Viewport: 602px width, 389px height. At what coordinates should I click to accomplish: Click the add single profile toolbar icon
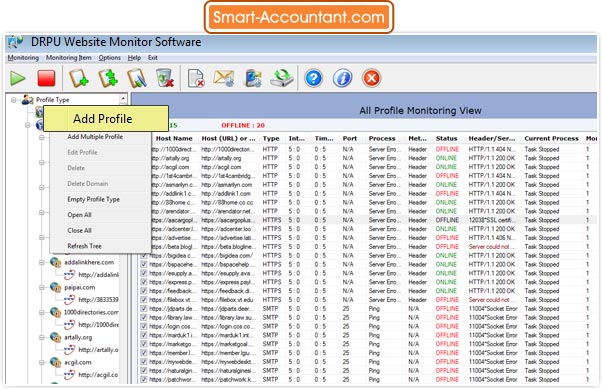coord(79,78)
